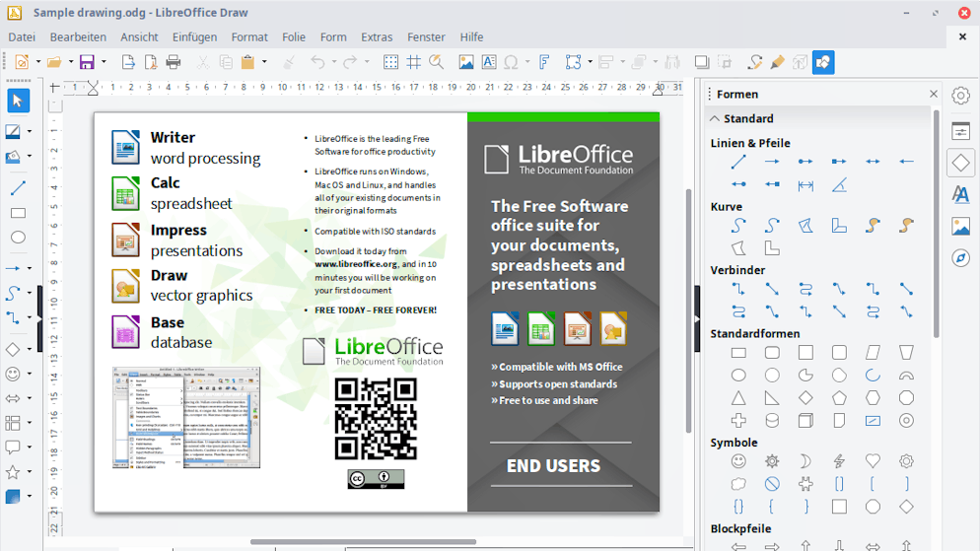Image resolution: width=980 pixels, height=551 pixels.
Task: Click the Save document icon
Action: point(87,62)
